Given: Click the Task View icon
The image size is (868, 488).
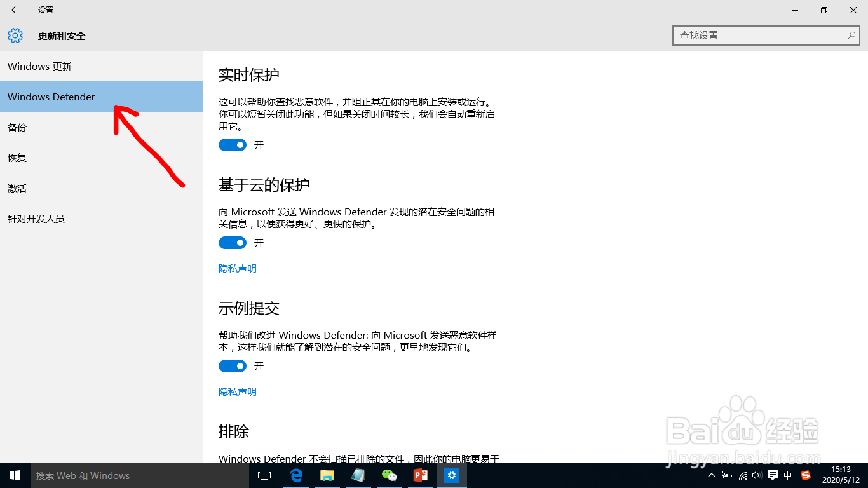Looking at the screenshot, I should (264, 475).
